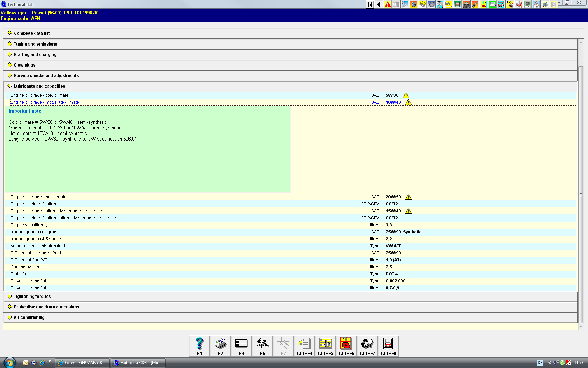
Task: Expand the Tuning and emissions section
Action: [x=35, y=44]
